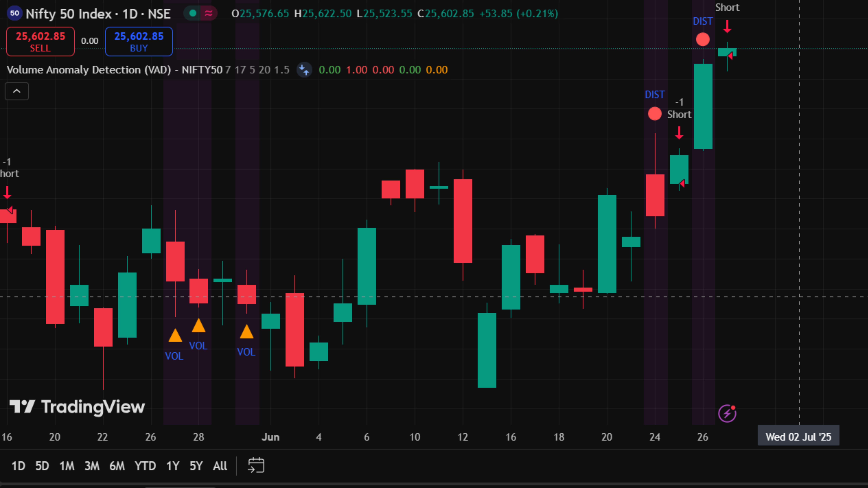Screen dimensions: 868x488
Task: Open the go to date calendar icon
Action: [256, 465]
